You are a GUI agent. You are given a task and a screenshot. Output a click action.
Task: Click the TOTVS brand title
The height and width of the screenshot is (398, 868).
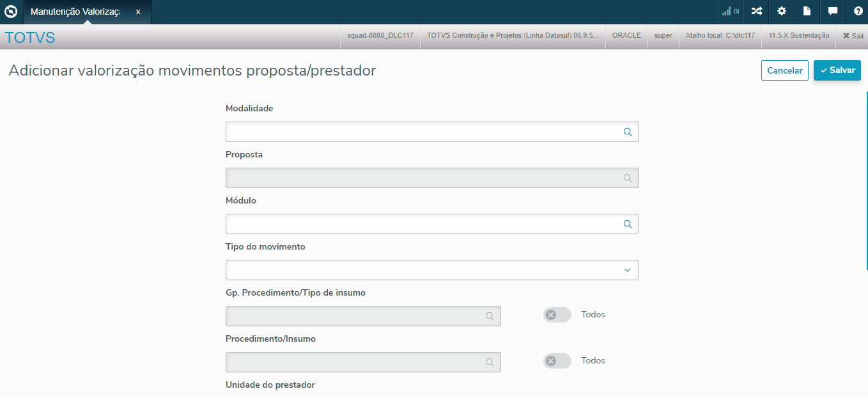click(x=30, y=38)
